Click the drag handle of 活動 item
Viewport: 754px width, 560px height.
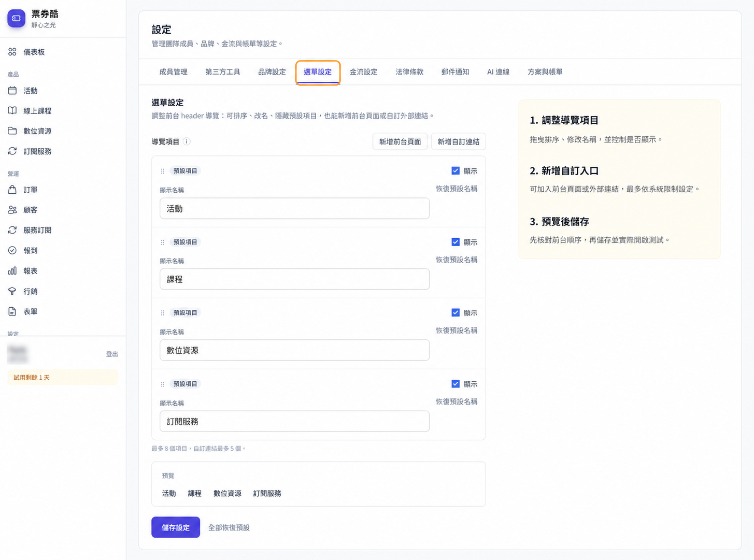pos(163,171)
